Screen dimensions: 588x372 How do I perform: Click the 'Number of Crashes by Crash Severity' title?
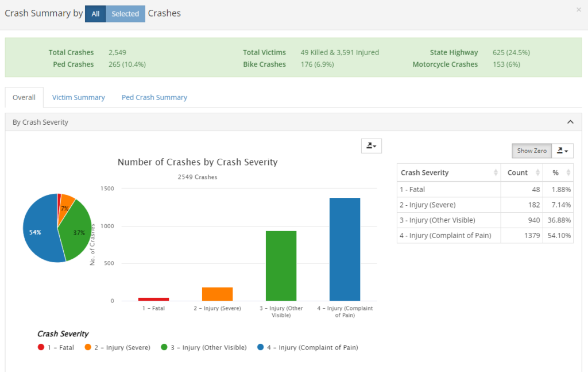198,162
